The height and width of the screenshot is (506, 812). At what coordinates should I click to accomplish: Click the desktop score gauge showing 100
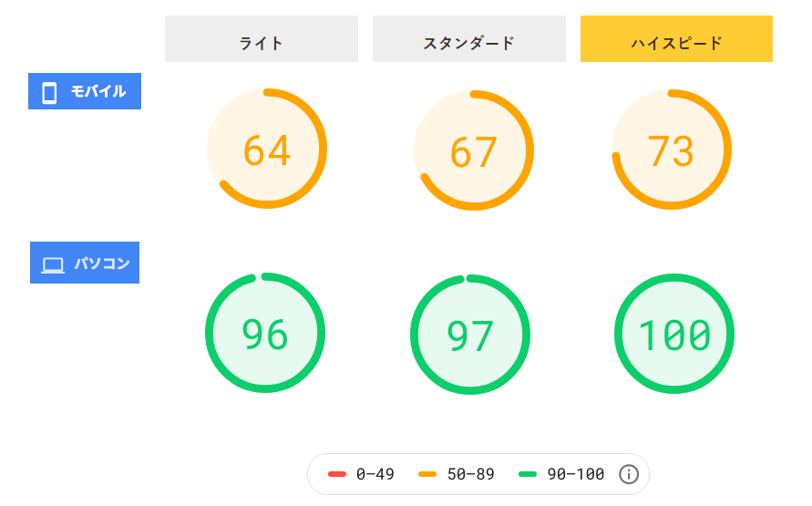674,334
